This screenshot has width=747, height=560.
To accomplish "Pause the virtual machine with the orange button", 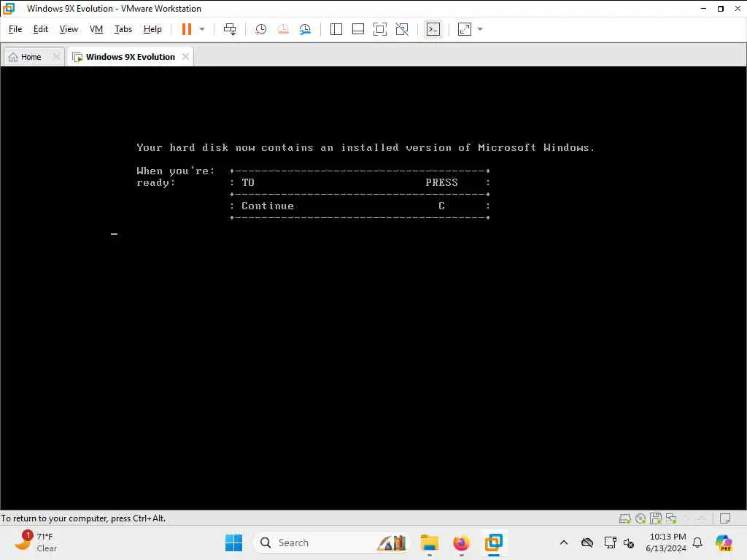I will pos(186,29).
